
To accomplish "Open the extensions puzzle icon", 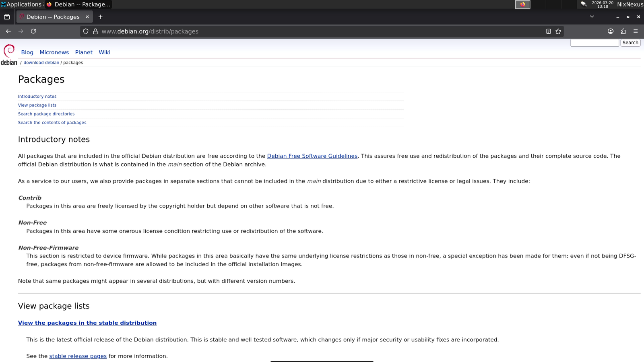I will point(623,31).
